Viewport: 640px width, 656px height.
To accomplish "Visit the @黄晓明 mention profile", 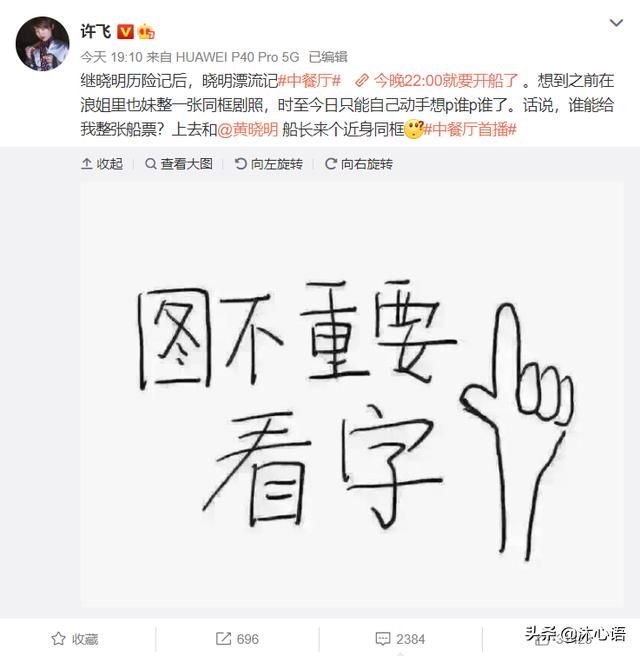I will tap(248, 129).
